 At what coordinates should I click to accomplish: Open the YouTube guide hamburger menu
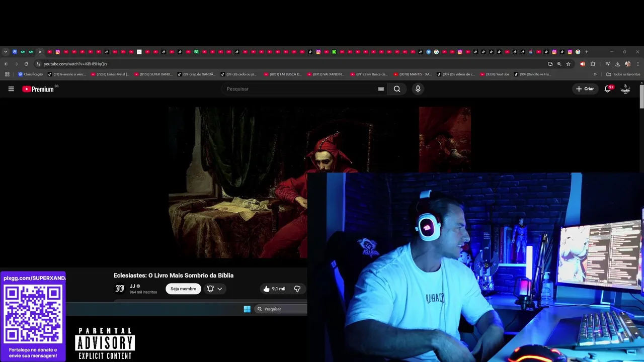tap(11, 89)
